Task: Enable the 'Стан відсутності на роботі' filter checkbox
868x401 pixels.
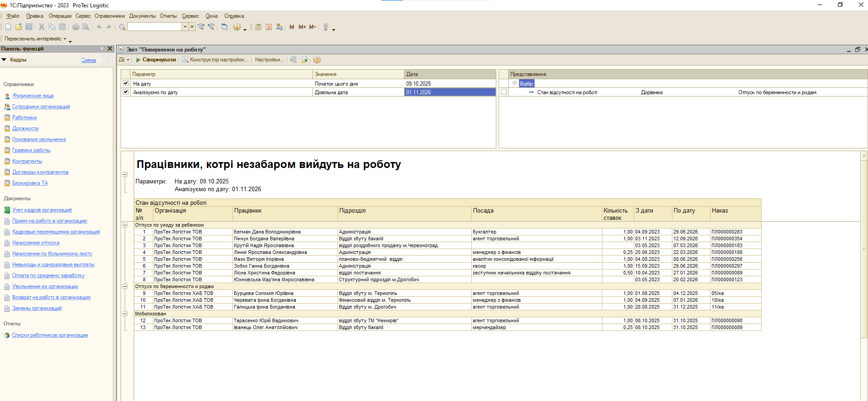Action: coord(504,92)
